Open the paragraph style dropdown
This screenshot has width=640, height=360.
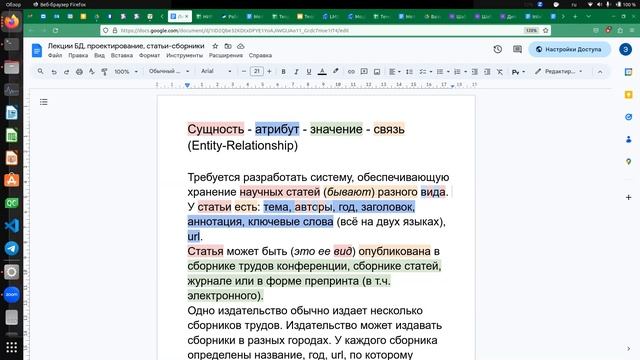(x=169, y=71)
